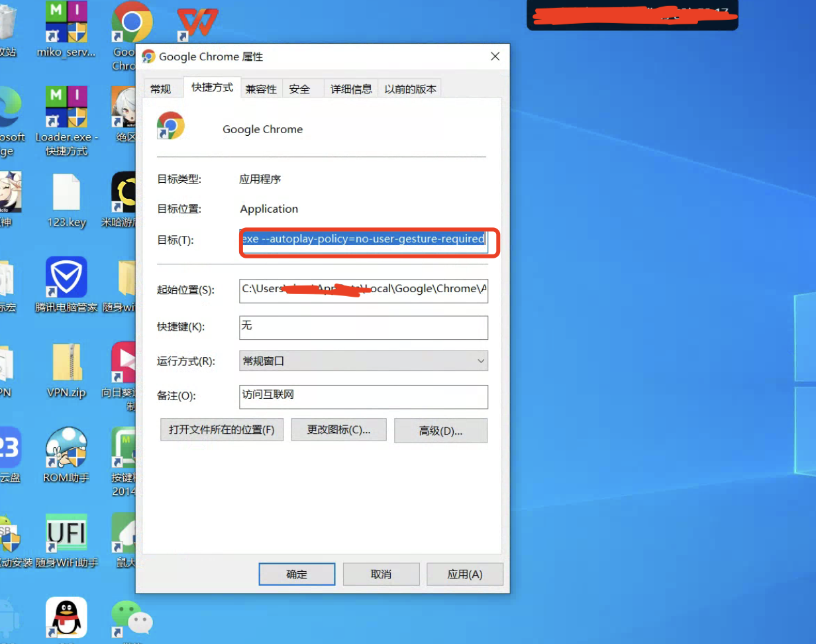This screenshot has height=644, width=816.
Task: Switch to the 以前的版本 tab
Action: point(411,89)
